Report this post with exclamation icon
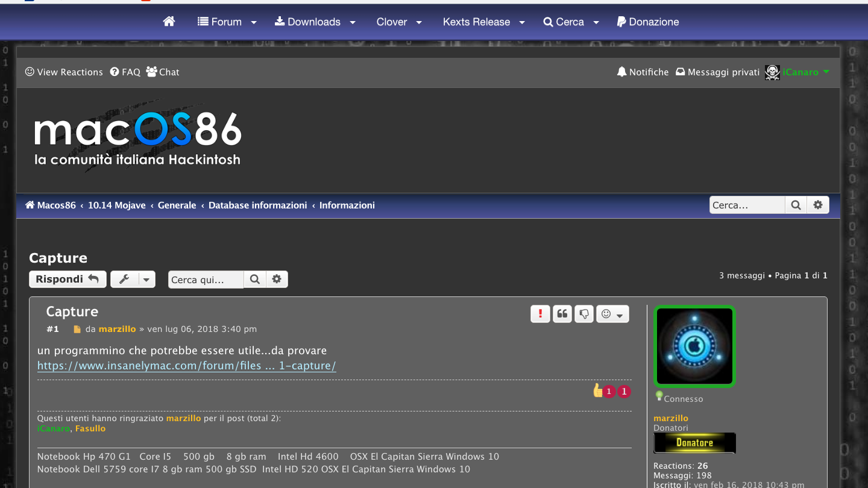The width and height of the screenshot is (868, 488). coord(540,314)
